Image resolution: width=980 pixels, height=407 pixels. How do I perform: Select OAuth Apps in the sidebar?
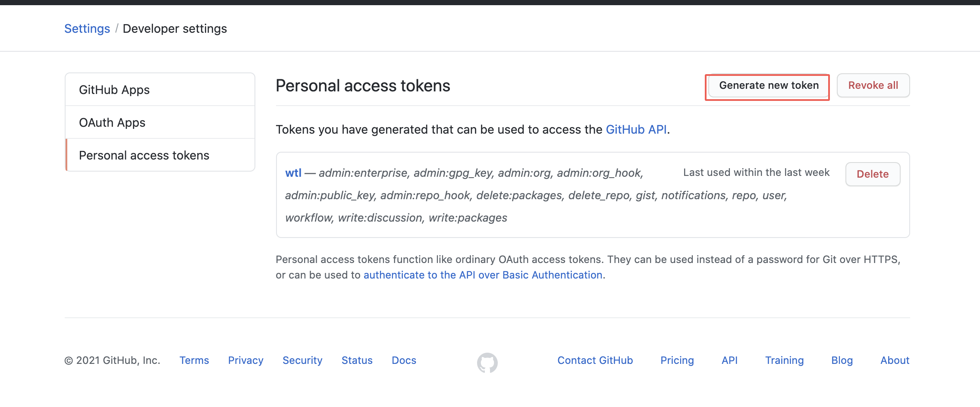[x=112, y=122]
